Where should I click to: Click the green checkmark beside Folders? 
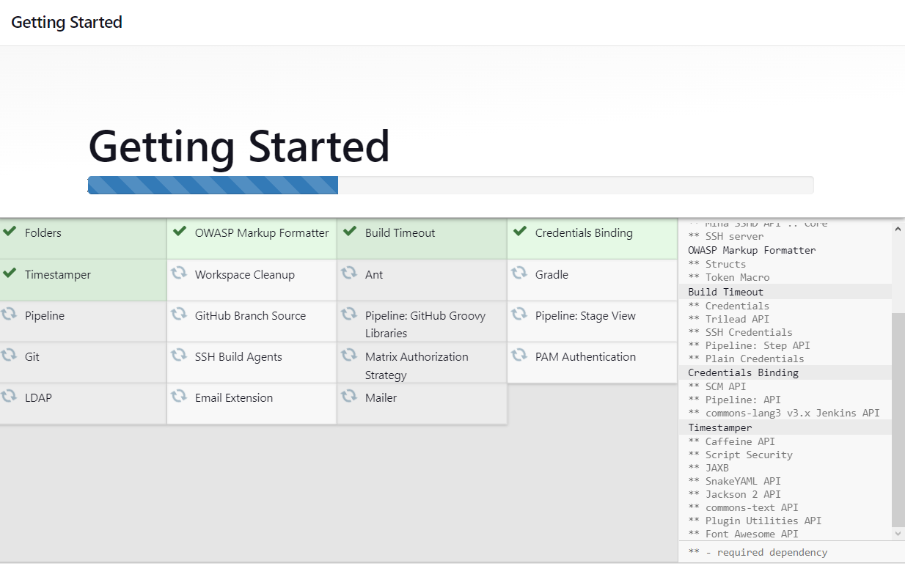click(x=10, y=232)
